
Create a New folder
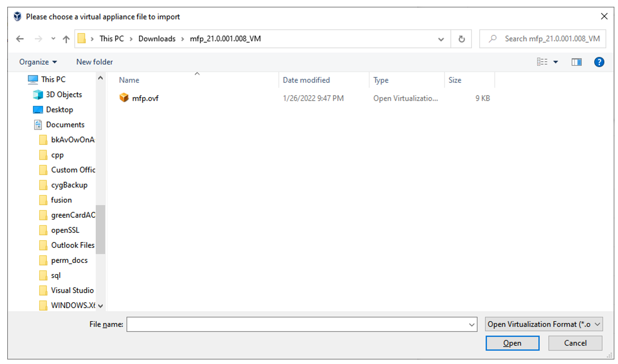[x=94, y=62]
